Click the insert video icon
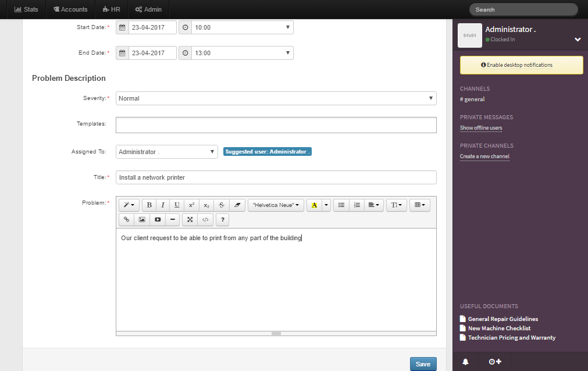588x371 pixels. click(x=157, y=220)
